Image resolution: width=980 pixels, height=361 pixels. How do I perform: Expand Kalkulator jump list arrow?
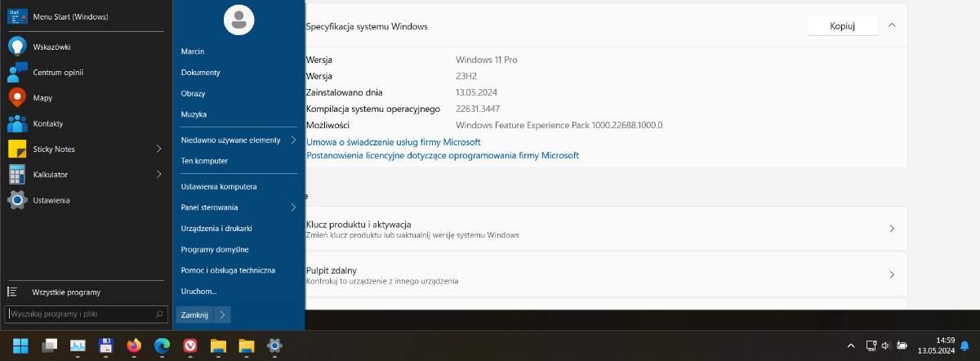point(159,174)
